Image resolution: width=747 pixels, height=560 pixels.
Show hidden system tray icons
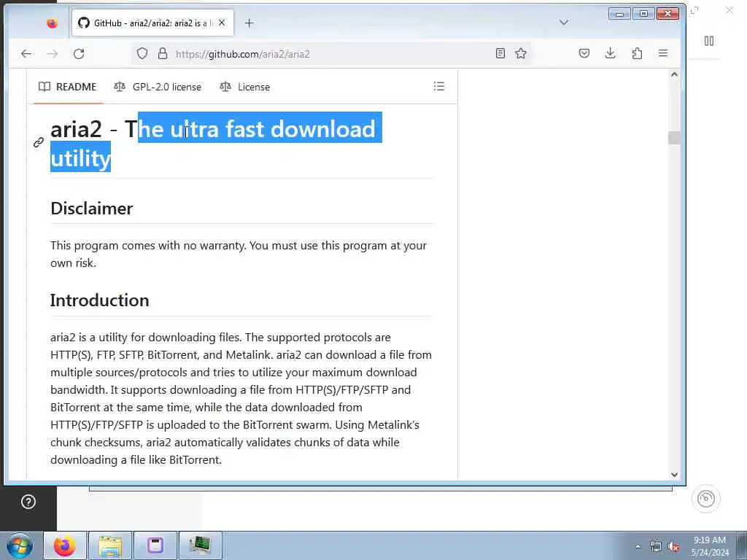coord(638,547)
